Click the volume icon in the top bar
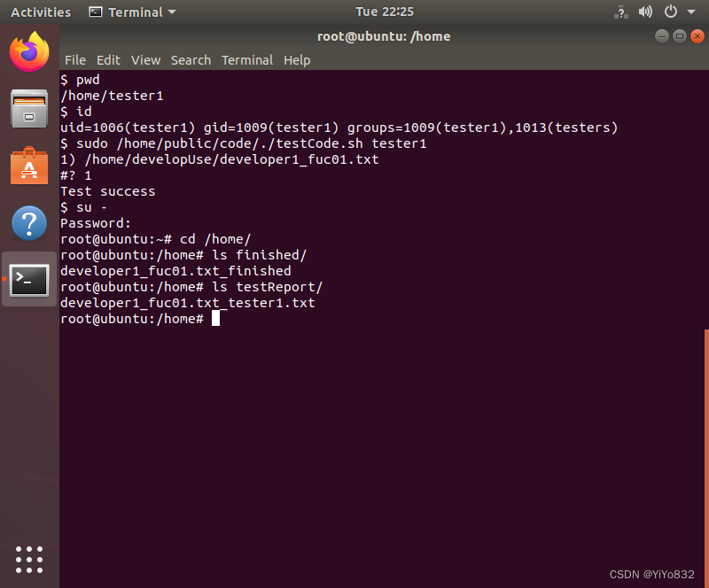 click(645, 12)
